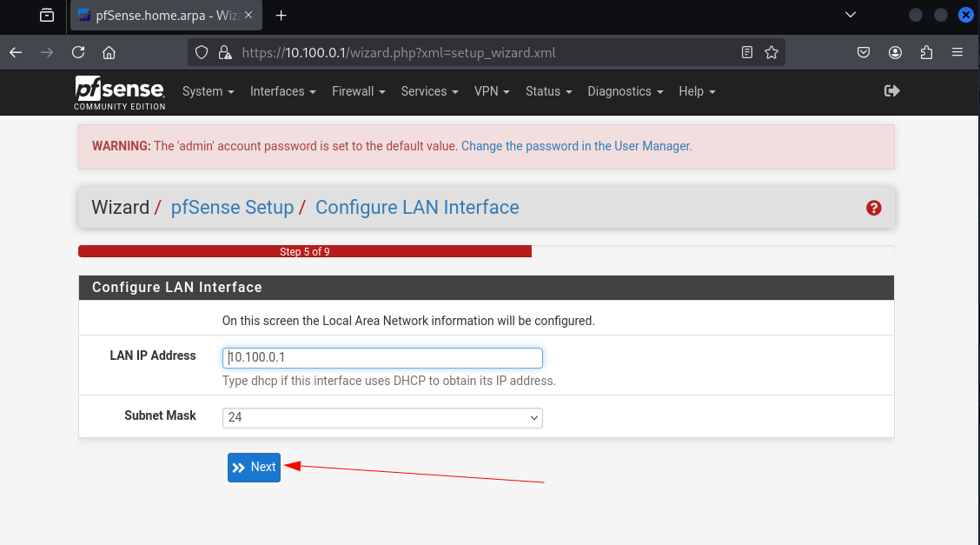Open the Firefox account icon
980x545 pixels.
[x=895, y=52]
